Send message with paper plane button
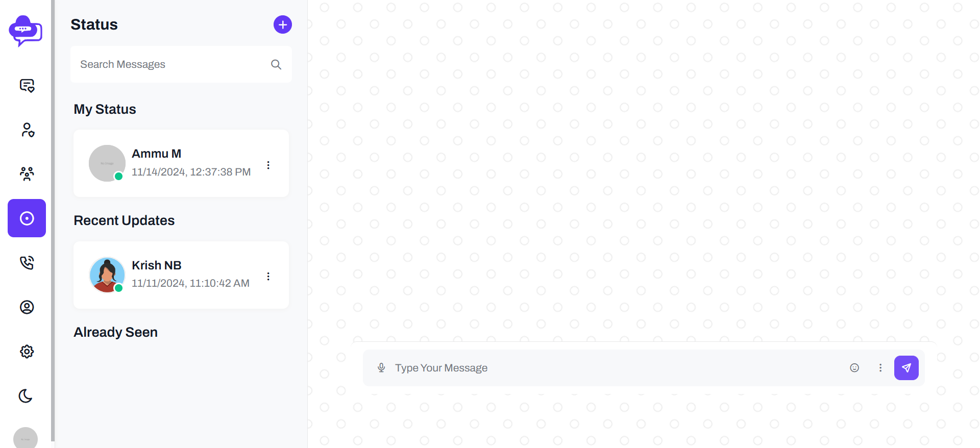The height and width of the screenshot is (448, 980). [906, 368]
